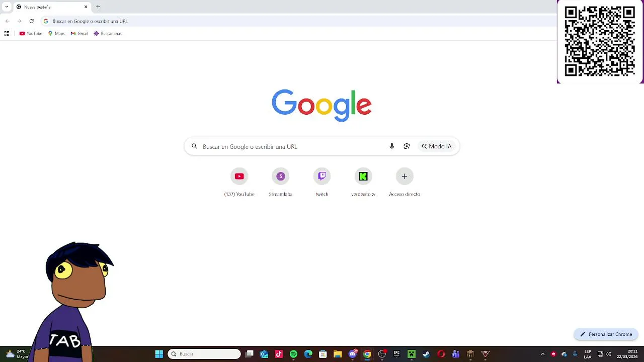Click Personalizar Chrome button
The image size is (644, 362).
606,334
